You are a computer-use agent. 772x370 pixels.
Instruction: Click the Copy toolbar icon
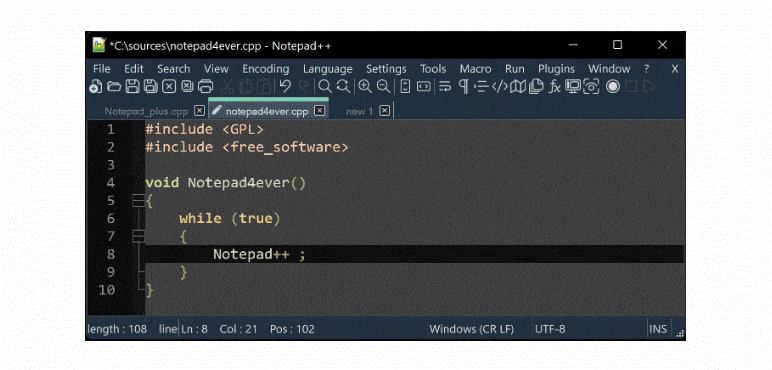tap(245, 87)
